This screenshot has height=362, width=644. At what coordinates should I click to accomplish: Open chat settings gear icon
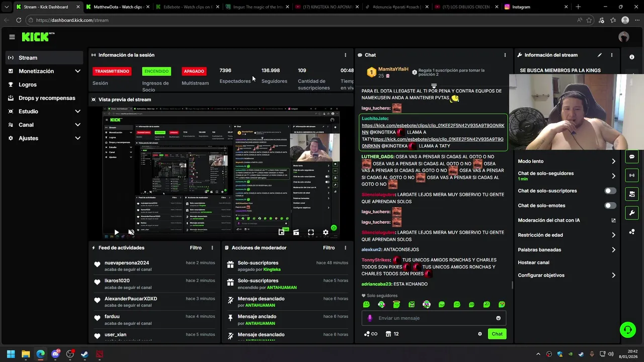(480, 334)
